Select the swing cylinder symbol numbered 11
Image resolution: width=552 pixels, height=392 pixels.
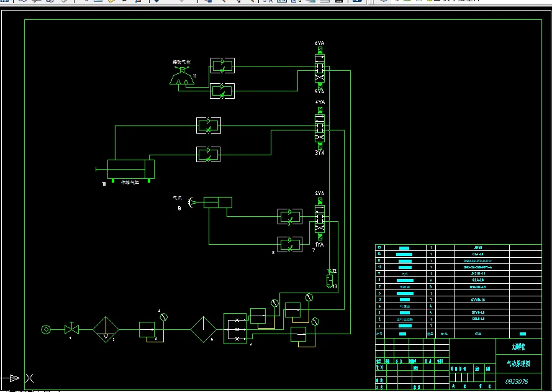pos(182,76)
